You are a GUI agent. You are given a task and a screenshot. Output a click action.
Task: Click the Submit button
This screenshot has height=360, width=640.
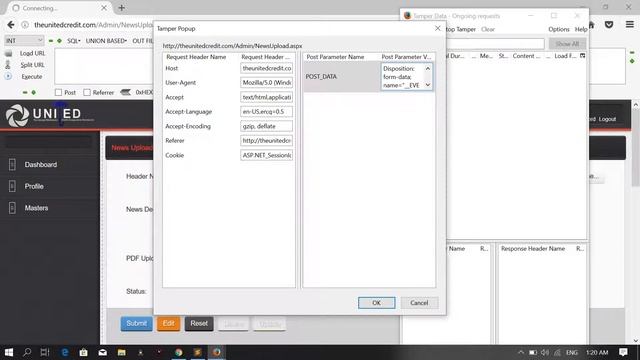(x=136, y=323)
